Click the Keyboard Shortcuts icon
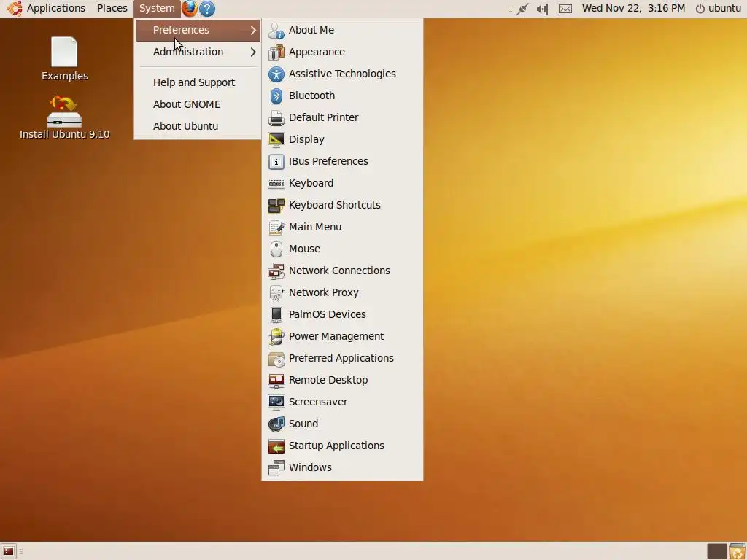Screen dimensions: 747x560 click(276, 205)
